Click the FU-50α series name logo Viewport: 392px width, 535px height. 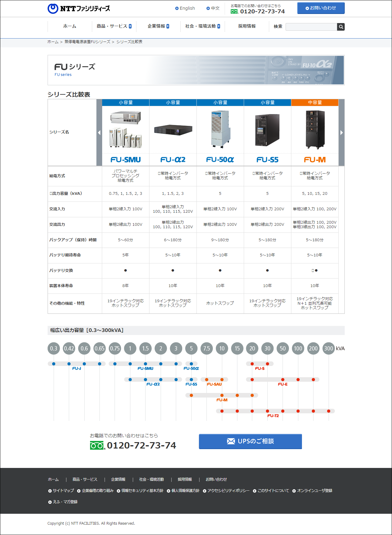[x=220, y=160]
